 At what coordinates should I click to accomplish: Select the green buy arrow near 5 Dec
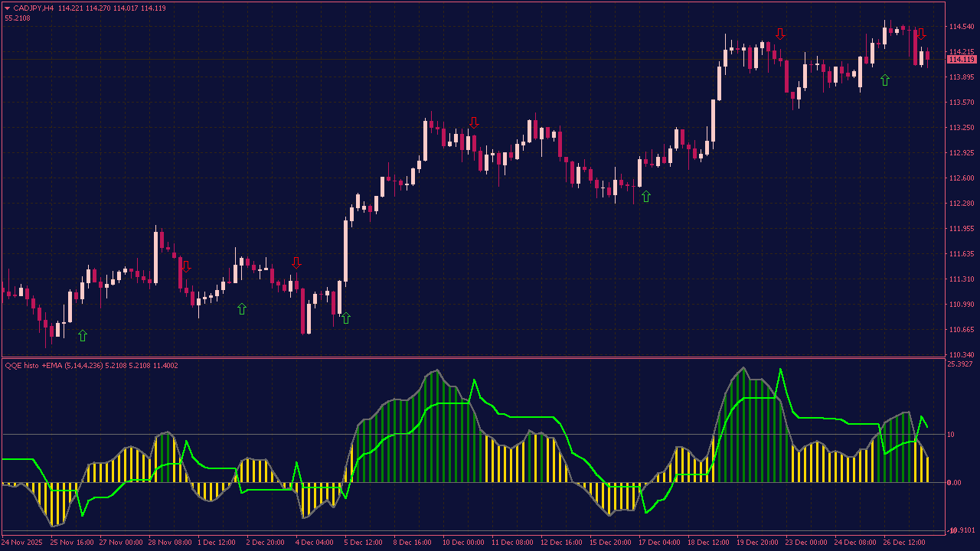[x=345, y=318]
